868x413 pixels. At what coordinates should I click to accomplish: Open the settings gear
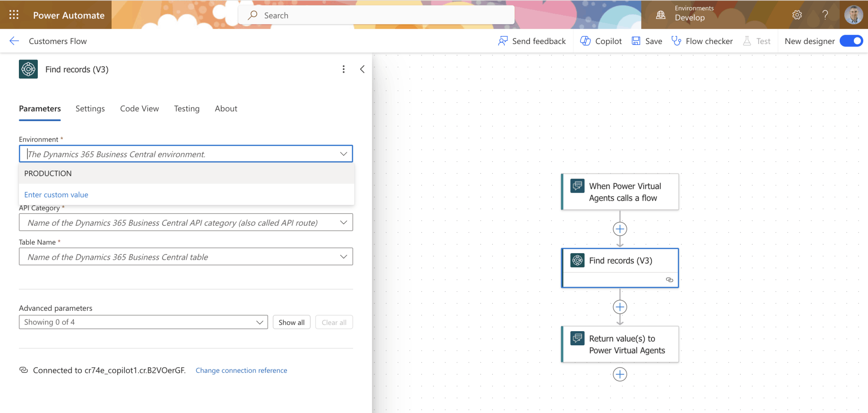(797, 15)
